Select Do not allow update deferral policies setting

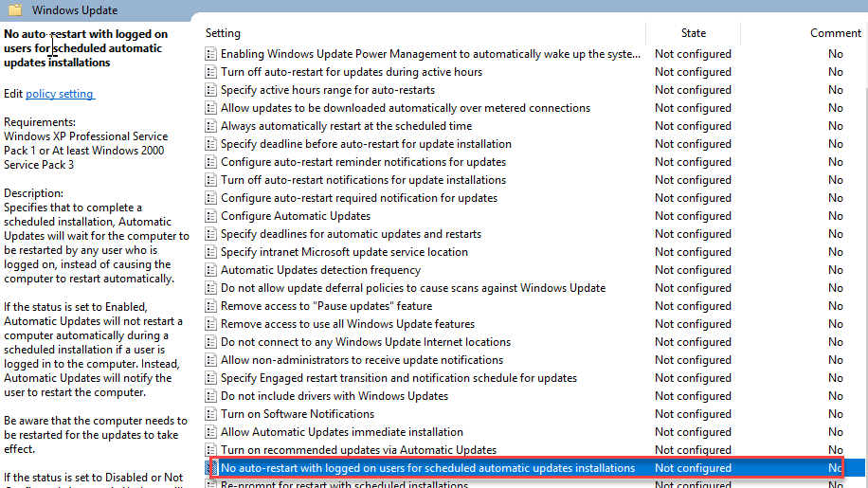(x=413, y=288)
